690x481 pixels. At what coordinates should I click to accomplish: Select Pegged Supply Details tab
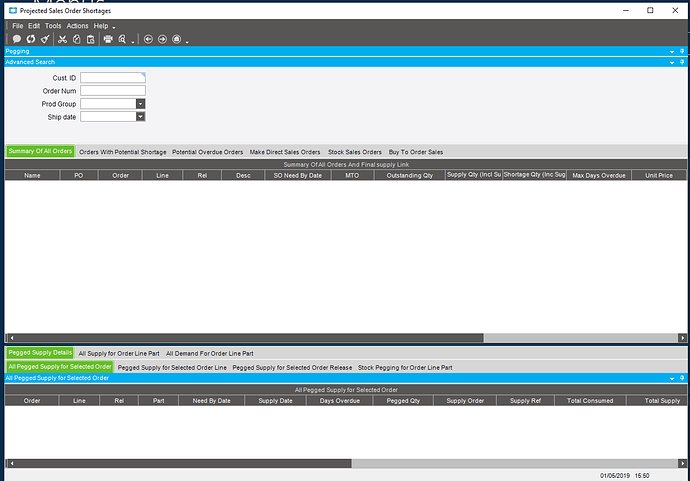(x=40, y=353)
